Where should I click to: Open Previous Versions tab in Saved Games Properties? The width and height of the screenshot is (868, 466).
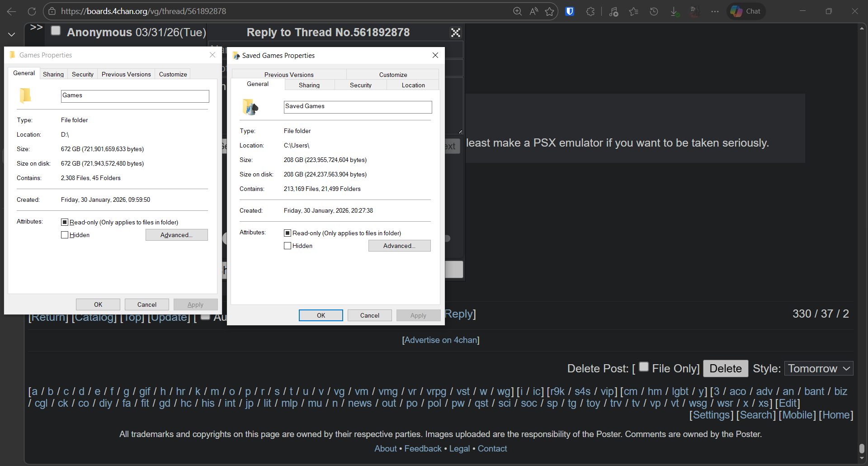tap(289, 75)
